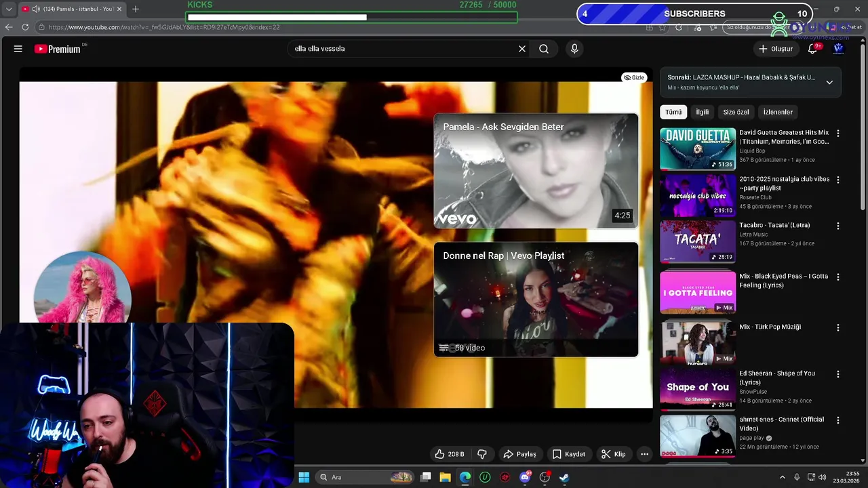The width and height of the screenshot is (868, 488).
Task: Save the video with Kaydet
Action: point(568,454)
